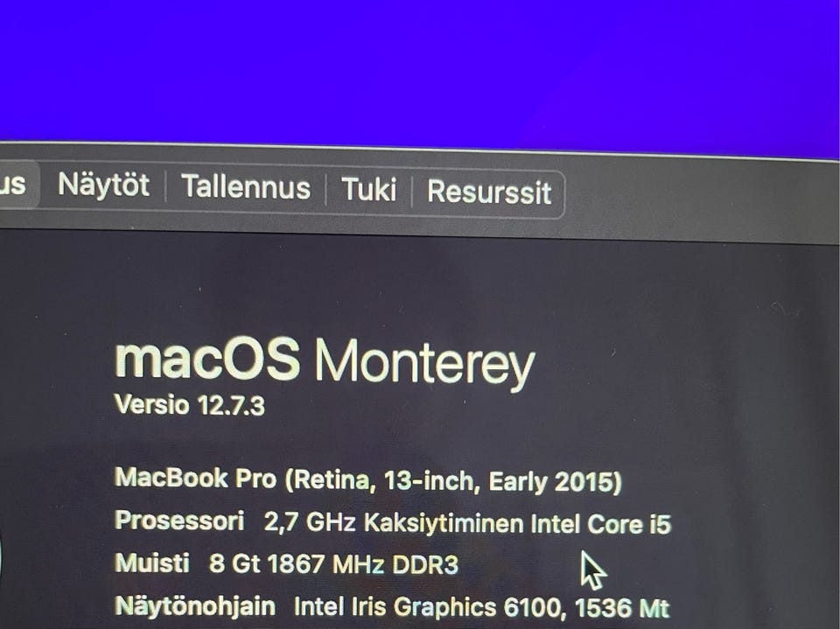Click the Prosessori label

pos(179,521)
